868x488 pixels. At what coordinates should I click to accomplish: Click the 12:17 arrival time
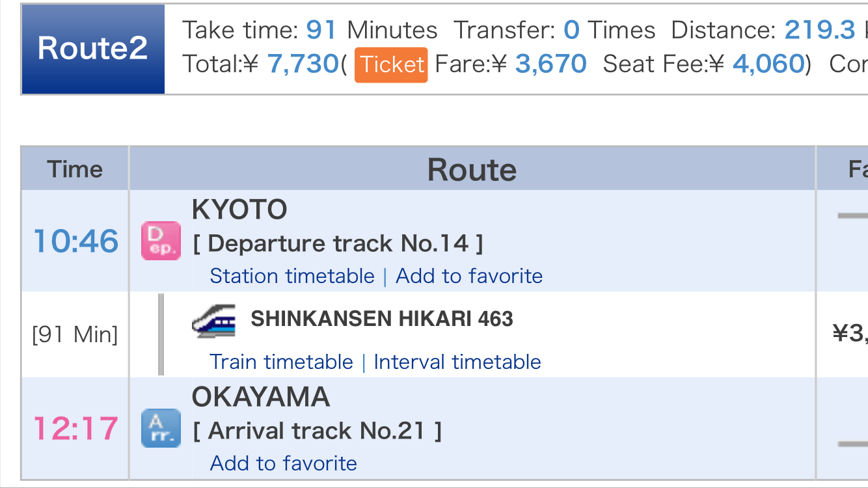(x=75, y=429)
